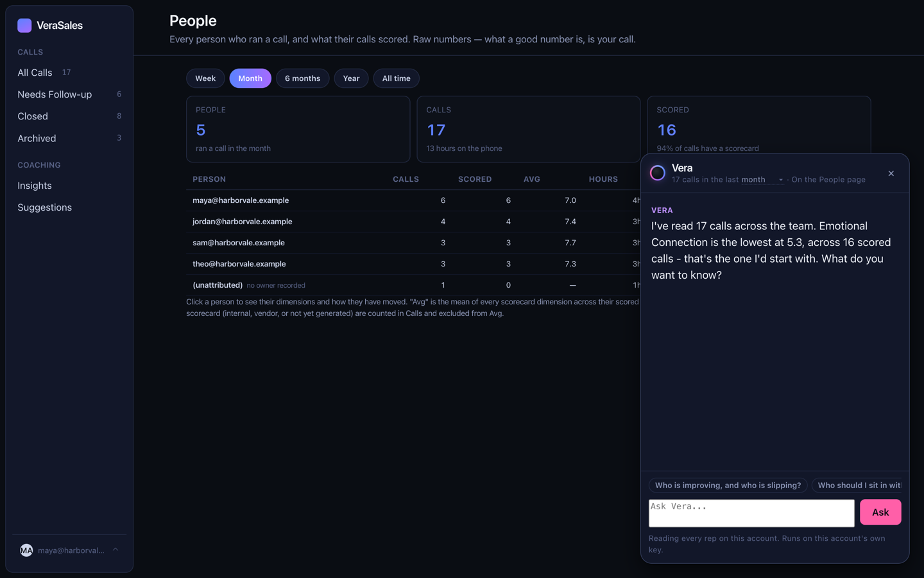Select the Week time range

pos(205,78)
